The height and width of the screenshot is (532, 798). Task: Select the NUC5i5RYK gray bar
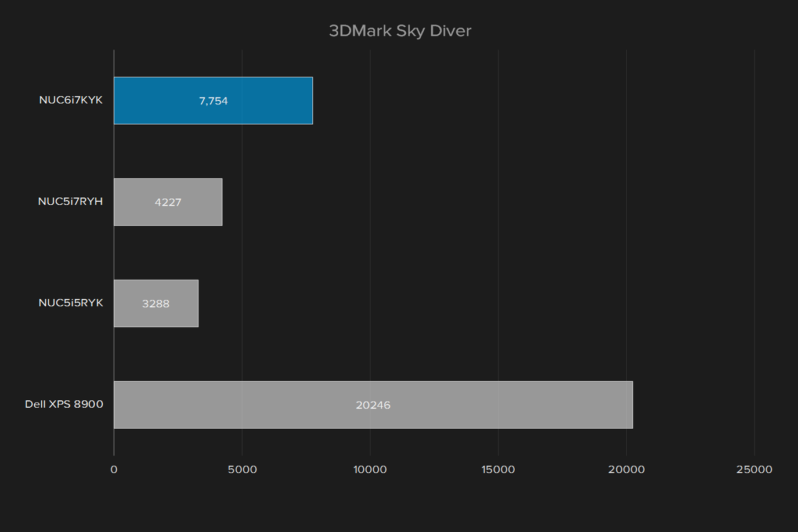[156, 303]
